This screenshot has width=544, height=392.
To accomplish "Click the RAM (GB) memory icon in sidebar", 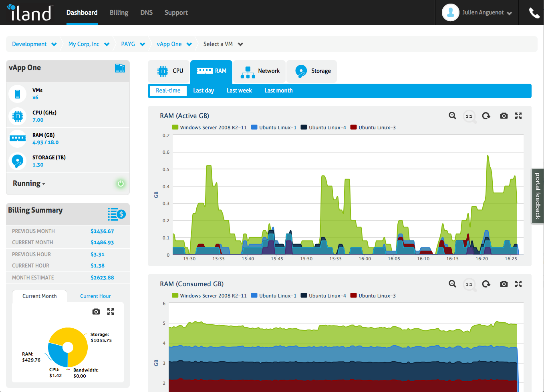I will click(x=18, y=139).
